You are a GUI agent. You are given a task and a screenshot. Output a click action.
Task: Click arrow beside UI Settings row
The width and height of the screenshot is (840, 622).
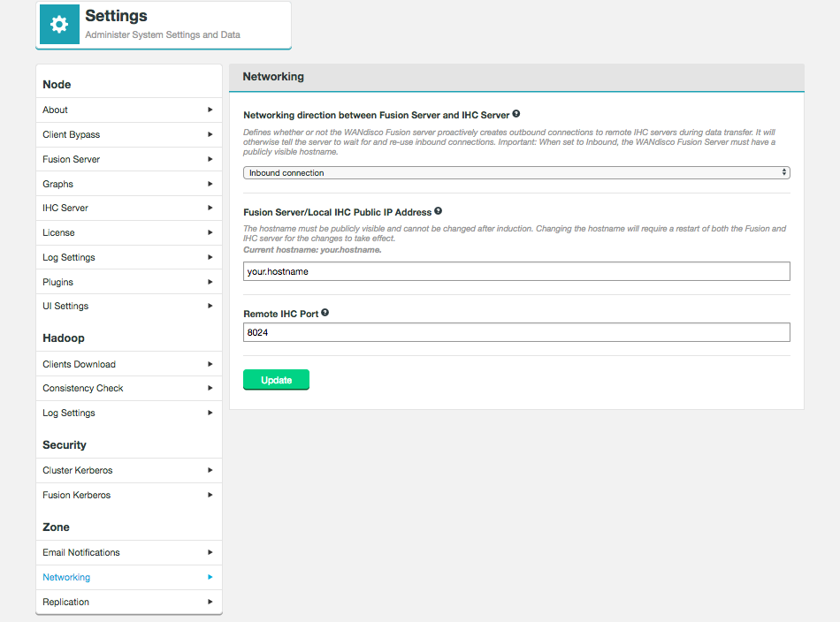[x=210, y=306]
